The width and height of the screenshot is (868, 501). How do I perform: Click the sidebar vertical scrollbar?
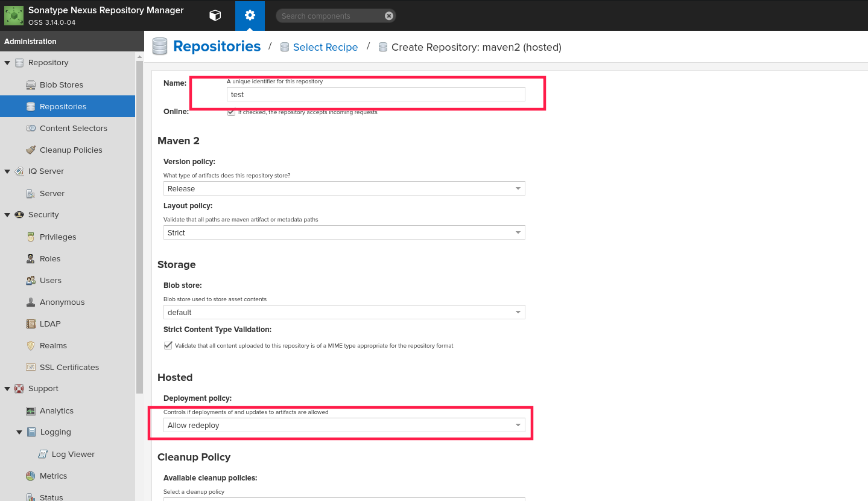[x=139, y=226]
